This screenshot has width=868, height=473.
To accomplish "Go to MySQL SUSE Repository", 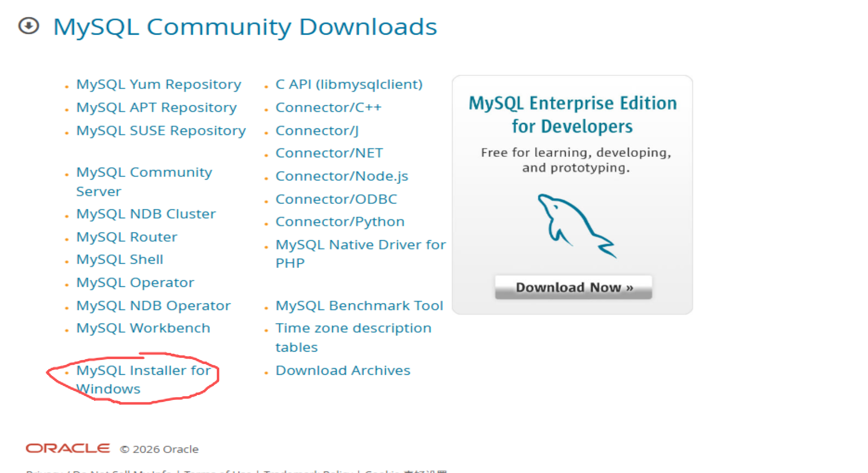I will pos(161,131).
